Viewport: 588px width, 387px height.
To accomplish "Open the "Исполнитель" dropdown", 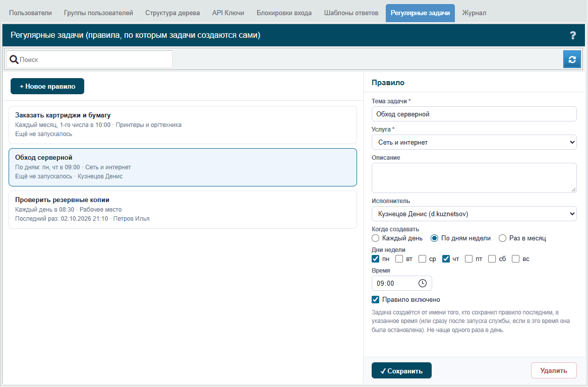I will tap(474, 214).
